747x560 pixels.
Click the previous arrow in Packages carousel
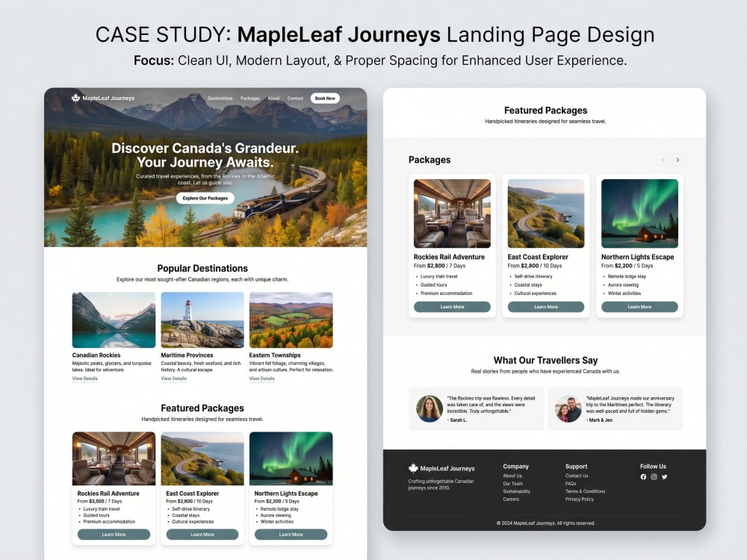click(x=663, y=160)
